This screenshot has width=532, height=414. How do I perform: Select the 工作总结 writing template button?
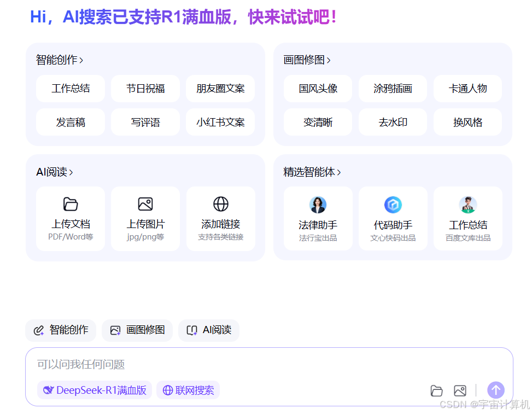(x=71, y=89)
